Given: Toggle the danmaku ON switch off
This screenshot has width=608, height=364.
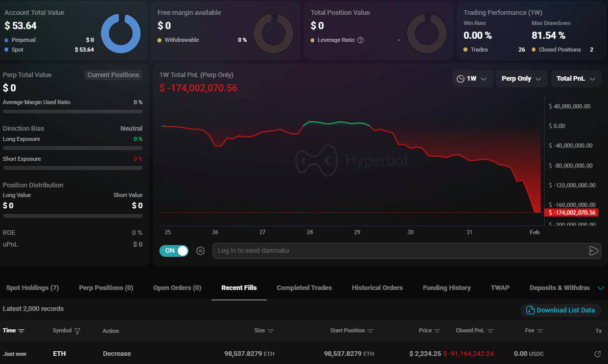Looking at the screenshot, I should pyautogui.click(x=174, y=251).
